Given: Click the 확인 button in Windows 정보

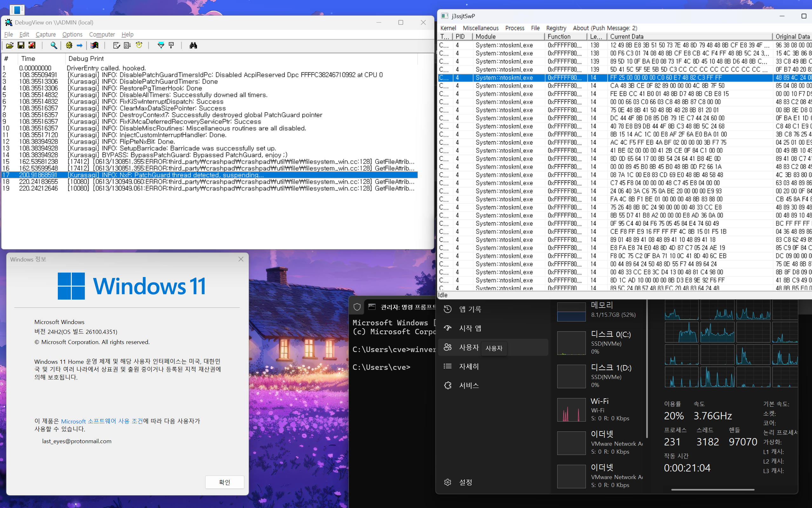Looking at the screenshot, I should pos(224,482).
